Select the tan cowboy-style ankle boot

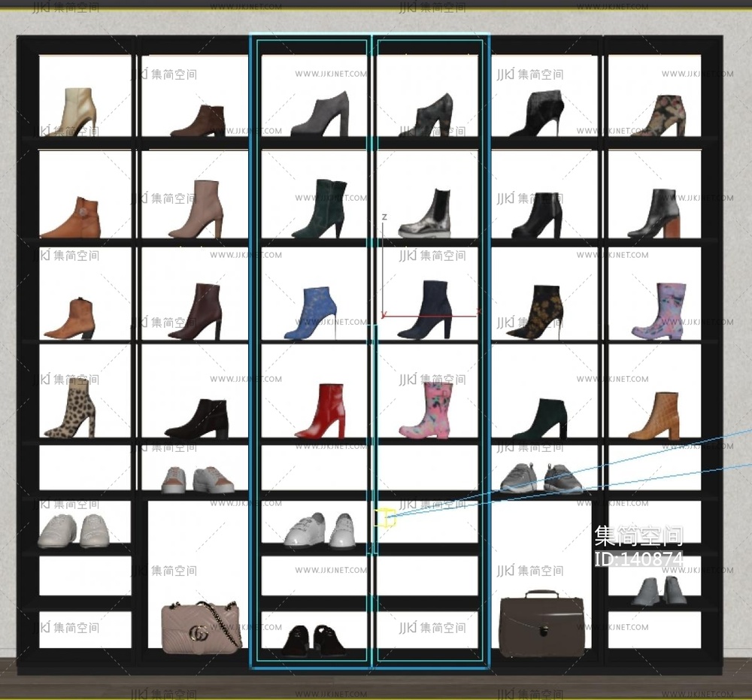[x=72, y=318]
